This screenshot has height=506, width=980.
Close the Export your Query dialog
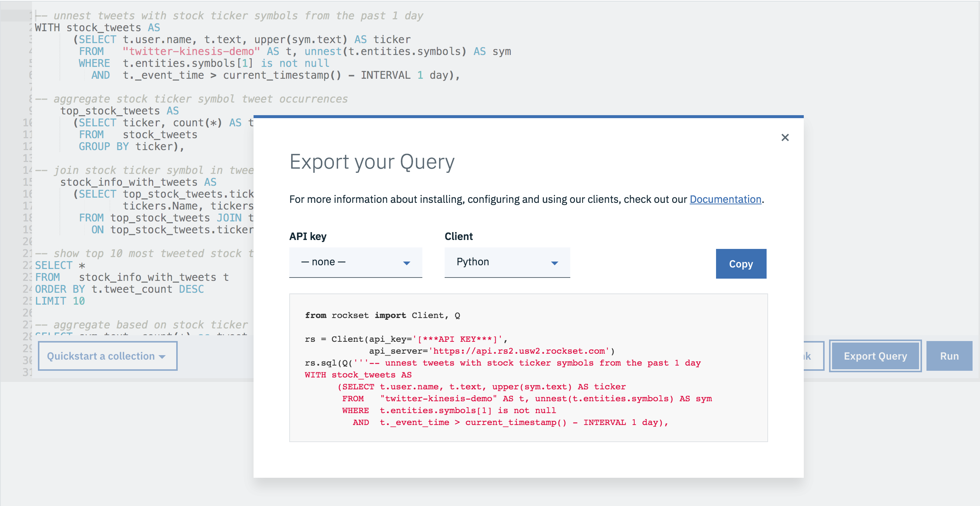point(785,137)
